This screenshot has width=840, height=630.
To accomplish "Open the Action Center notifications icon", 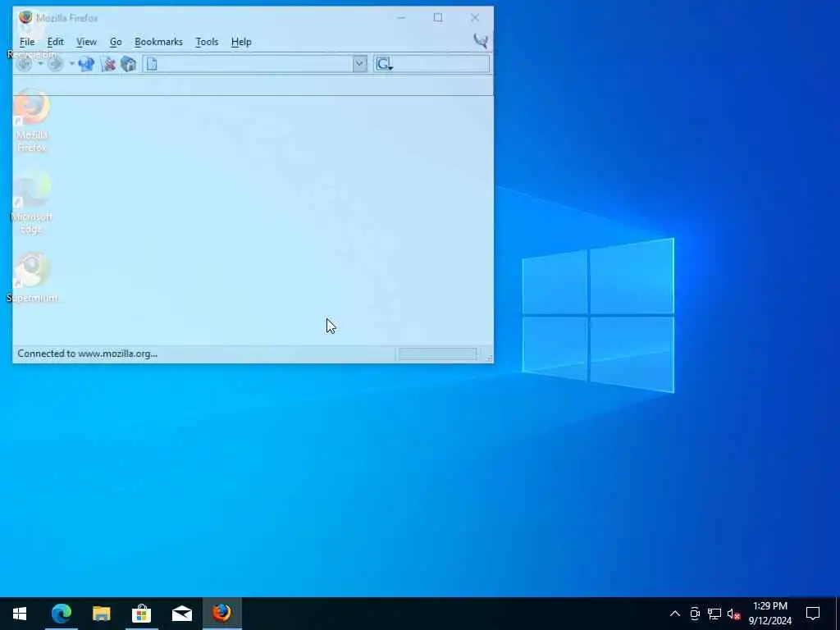I will pyautogui.click(x=813, y=614).
